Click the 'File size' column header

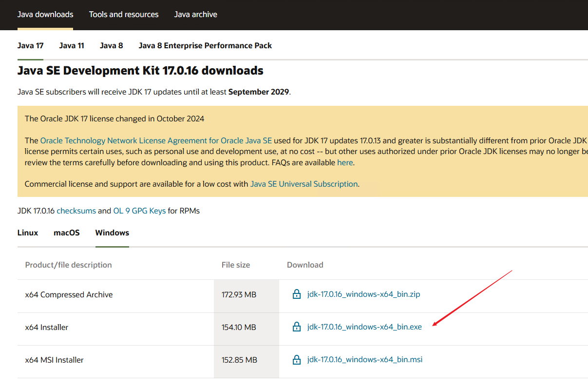tap(236, 265)
